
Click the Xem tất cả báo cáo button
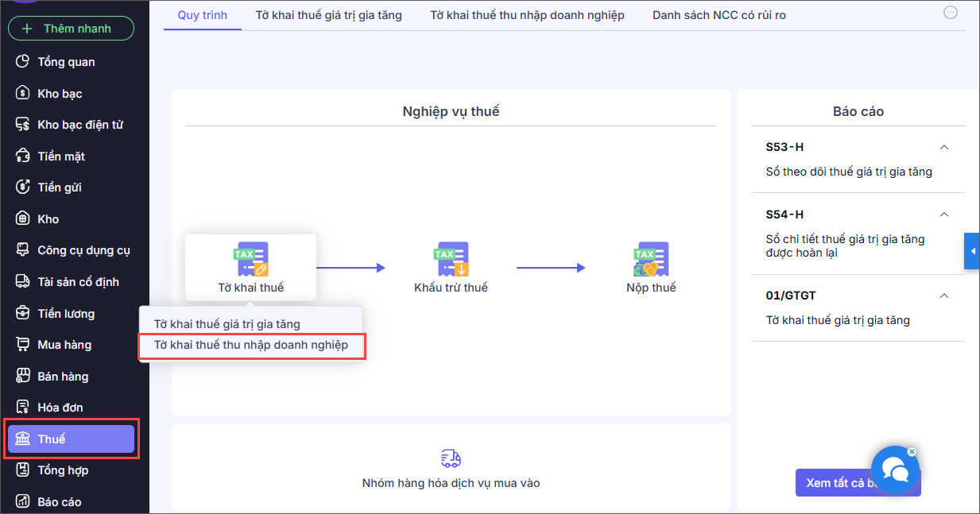[x=858, y=483]
